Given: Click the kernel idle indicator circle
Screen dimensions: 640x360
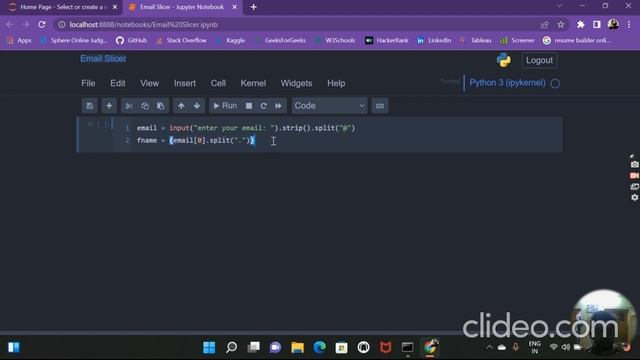Looking at the screenshot, I should pos(555,83).
